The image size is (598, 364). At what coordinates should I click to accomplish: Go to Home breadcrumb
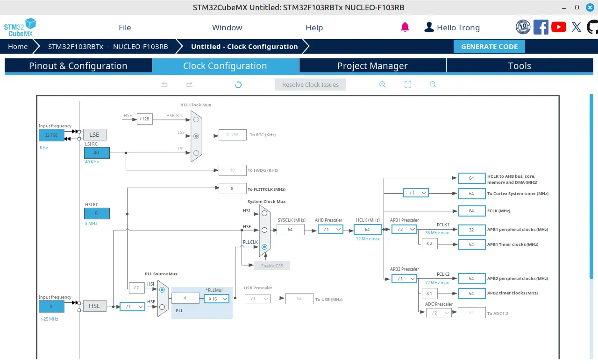click(x=18, y=47)
